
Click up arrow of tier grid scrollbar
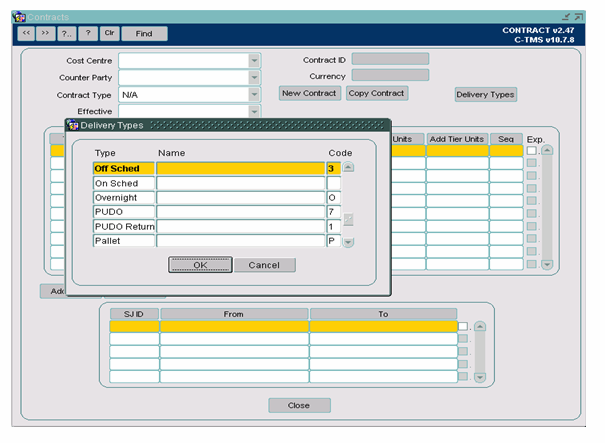(x=547, y=150)
